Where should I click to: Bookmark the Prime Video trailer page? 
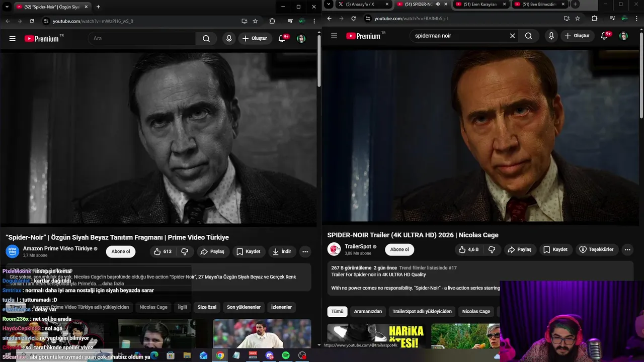pos(255,21)
